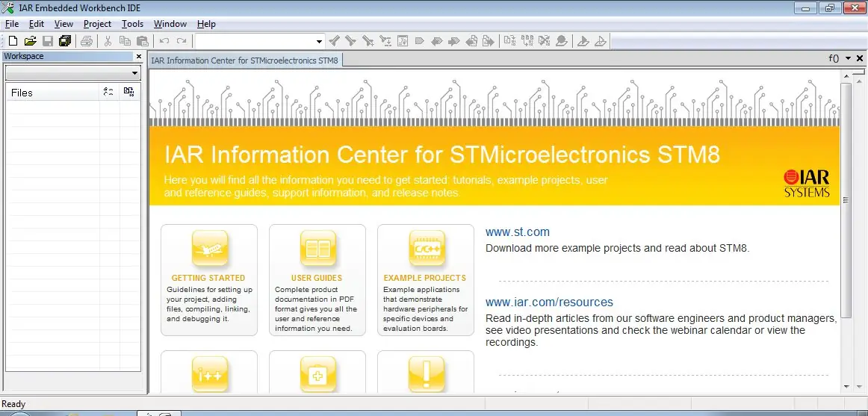Click the Files column header
The width and height of the screenshot is (868, 416).
(54, 93)
